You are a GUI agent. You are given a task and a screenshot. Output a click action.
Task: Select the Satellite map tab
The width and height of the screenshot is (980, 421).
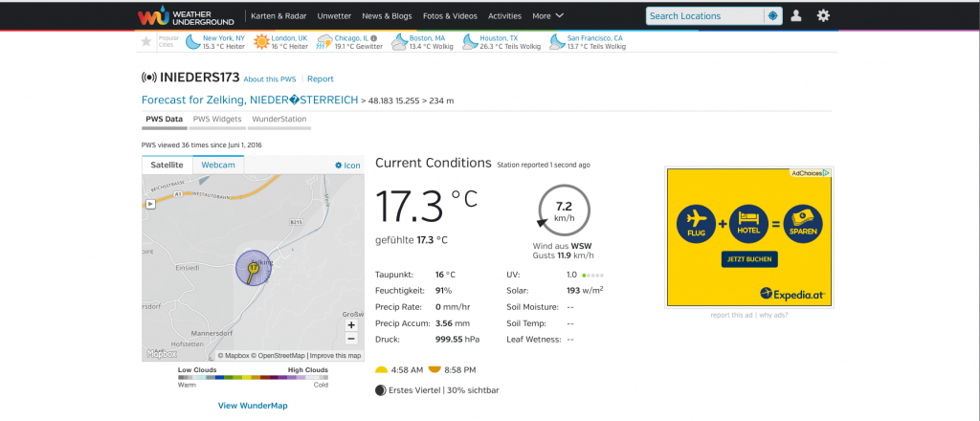point(167,165)
